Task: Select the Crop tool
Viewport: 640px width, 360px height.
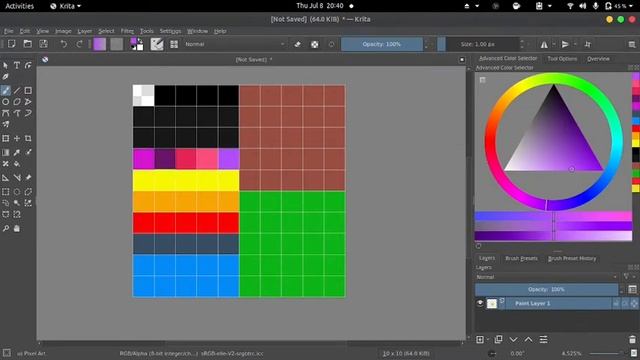Action: tap(28, 139)
